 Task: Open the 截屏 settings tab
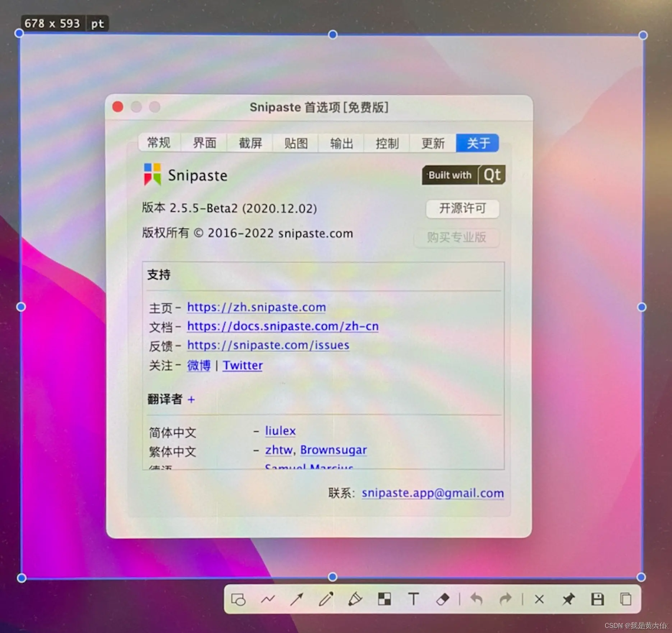[250, 143]
